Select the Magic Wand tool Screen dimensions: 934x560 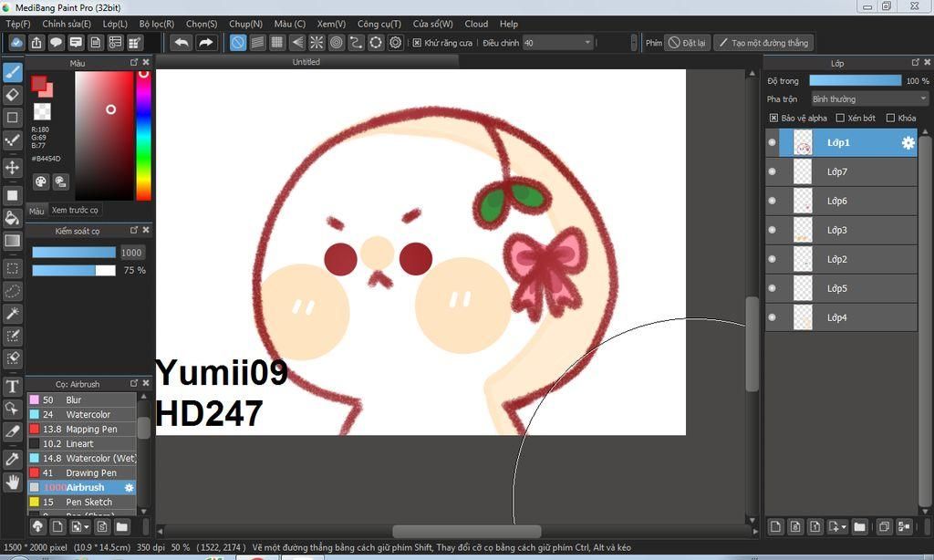[13, 314]
